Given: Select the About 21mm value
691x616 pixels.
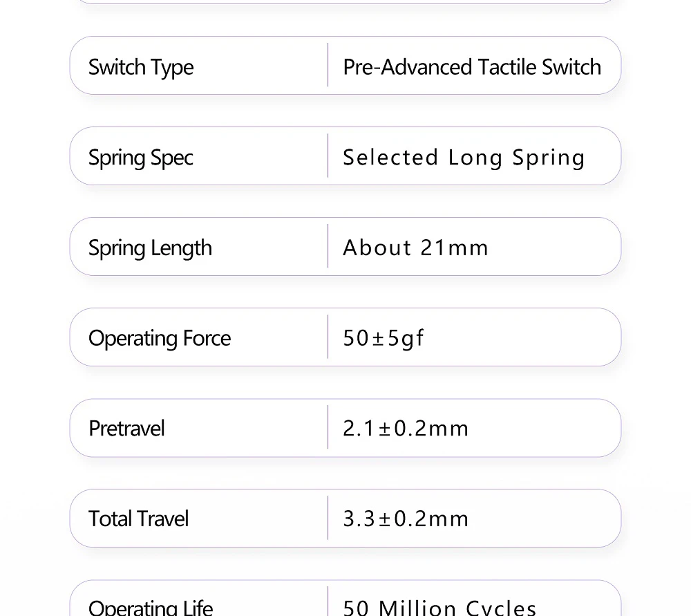Looking at the screenshot, I should 415,248.
